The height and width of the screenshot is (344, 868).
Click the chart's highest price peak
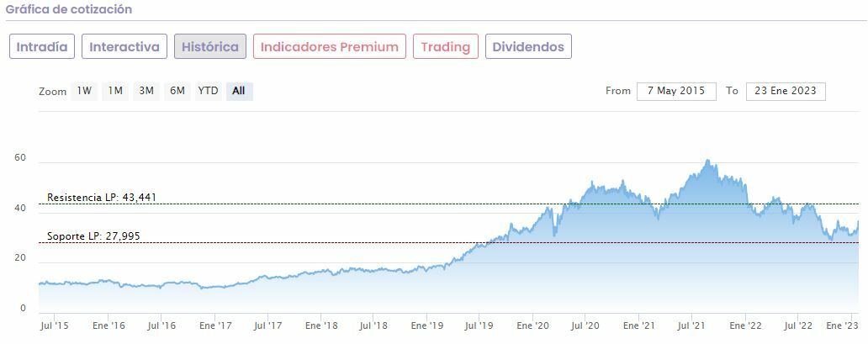[707, 161]
